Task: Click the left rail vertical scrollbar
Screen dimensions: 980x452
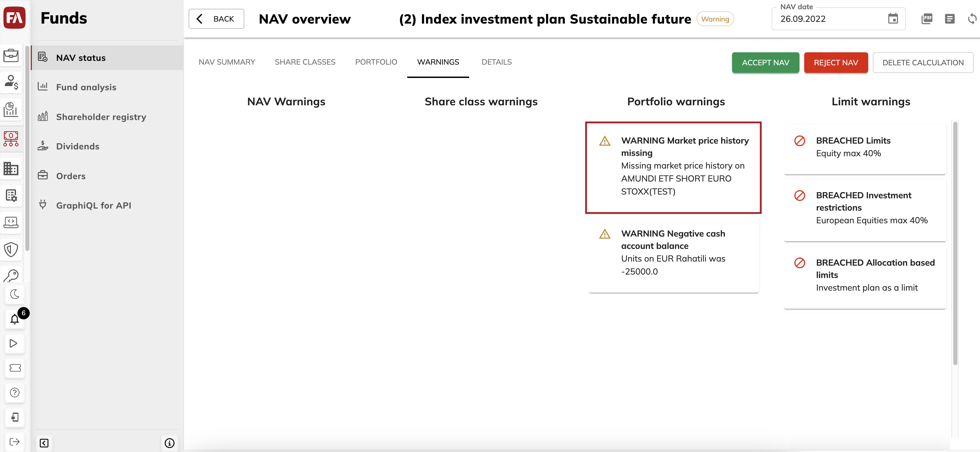Action: (27, 148)
